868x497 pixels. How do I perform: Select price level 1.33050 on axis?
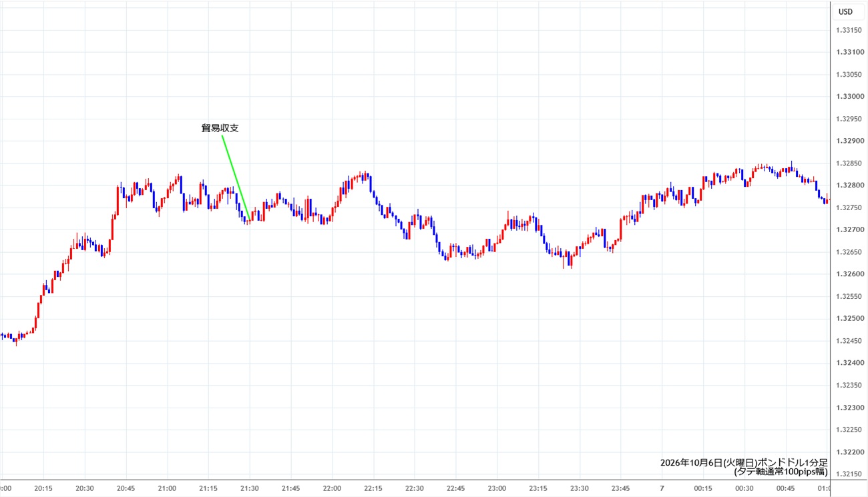point(849,74)
